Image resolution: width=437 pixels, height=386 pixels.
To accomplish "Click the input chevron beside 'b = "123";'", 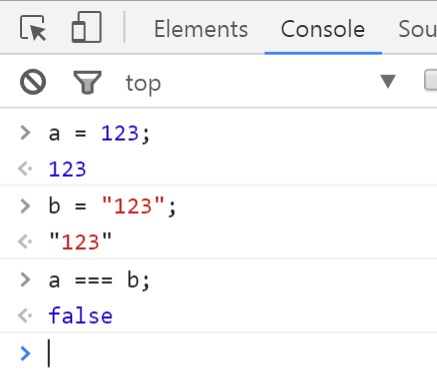I will tap(25, 206).
